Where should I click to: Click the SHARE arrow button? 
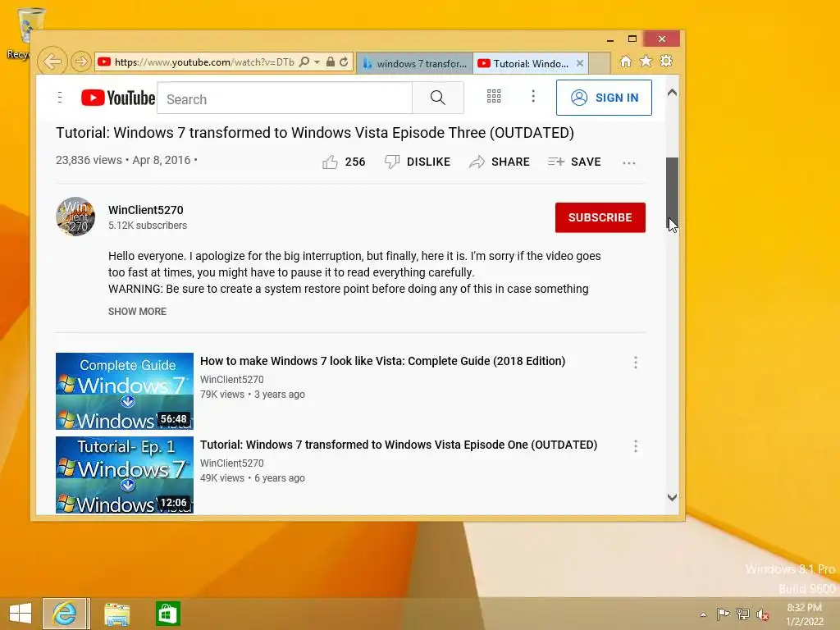[499, 162]
